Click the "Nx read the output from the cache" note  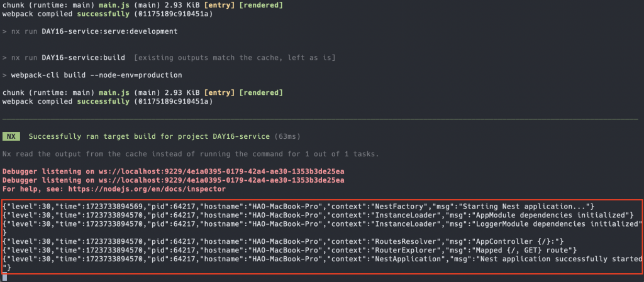pyautogui.click(x=191, y=154)
